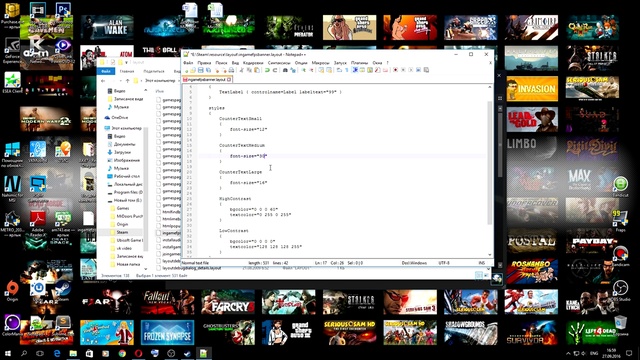
Task: Click the Redo arrow icon in Notepad++ toolbar
Action: (275, 70)
